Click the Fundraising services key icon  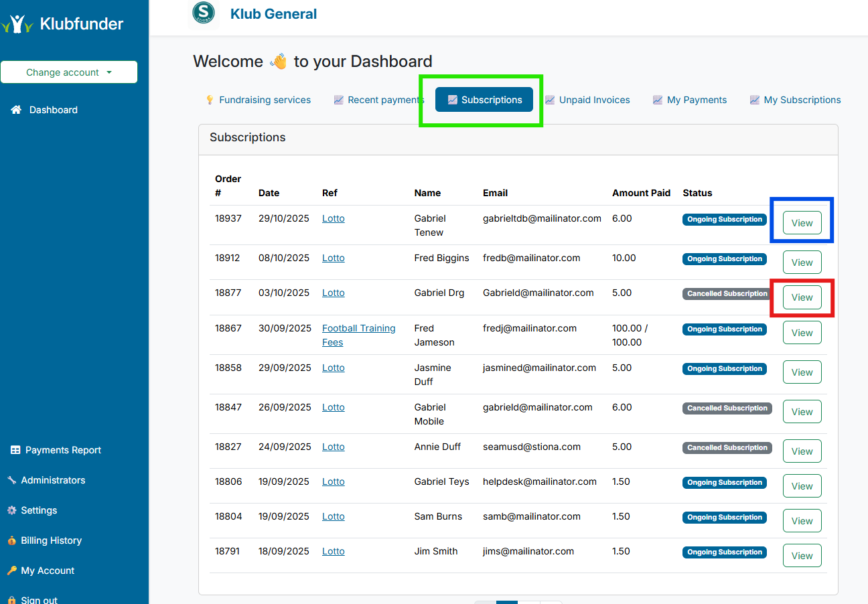pos(210,99)
